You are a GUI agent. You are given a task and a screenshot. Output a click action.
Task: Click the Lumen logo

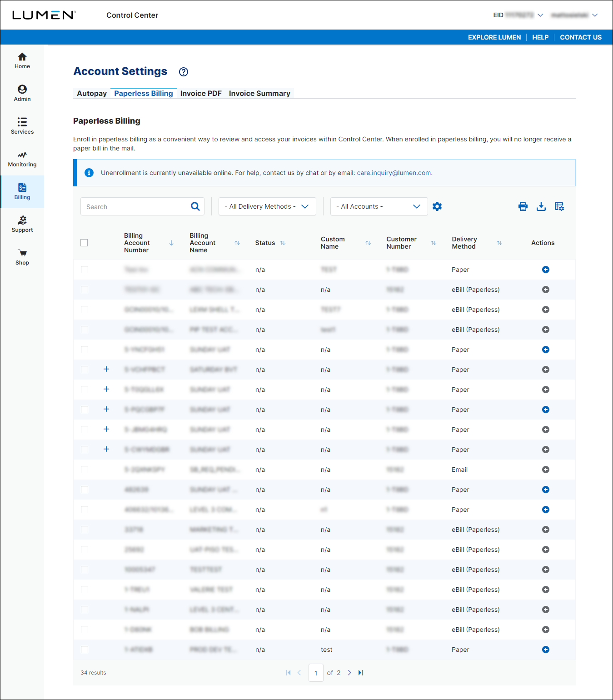click(x=44, y=15)
